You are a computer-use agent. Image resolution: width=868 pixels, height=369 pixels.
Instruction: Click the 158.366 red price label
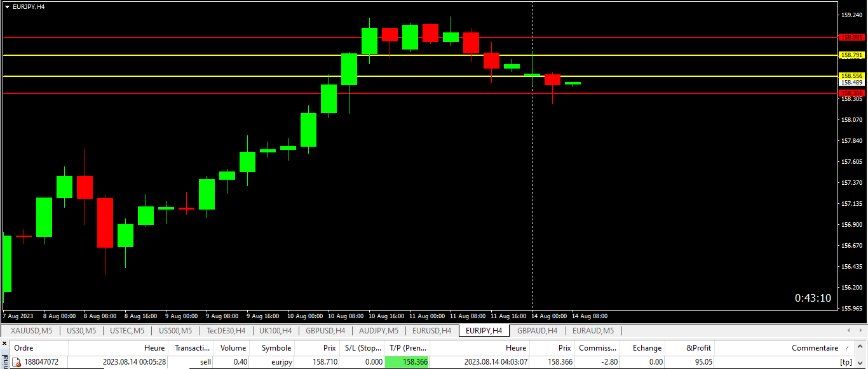(852, 93)
